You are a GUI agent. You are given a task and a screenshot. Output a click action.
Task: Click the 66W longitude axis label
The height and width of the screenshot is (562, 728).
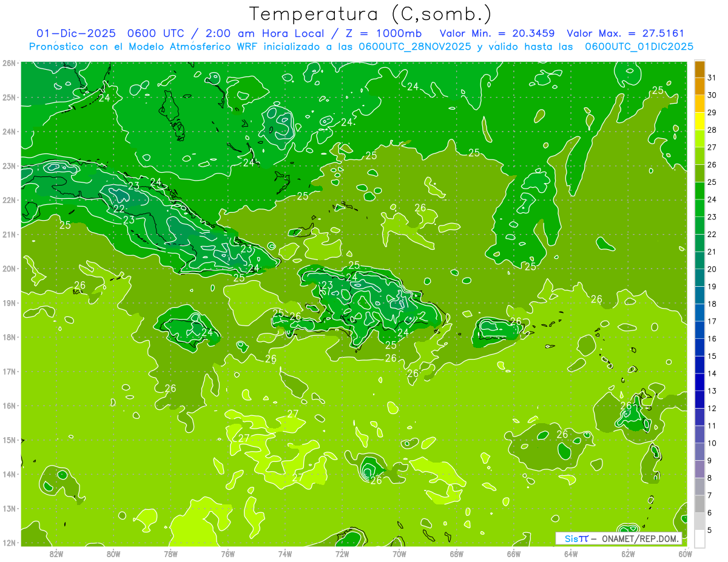[514, 554]
